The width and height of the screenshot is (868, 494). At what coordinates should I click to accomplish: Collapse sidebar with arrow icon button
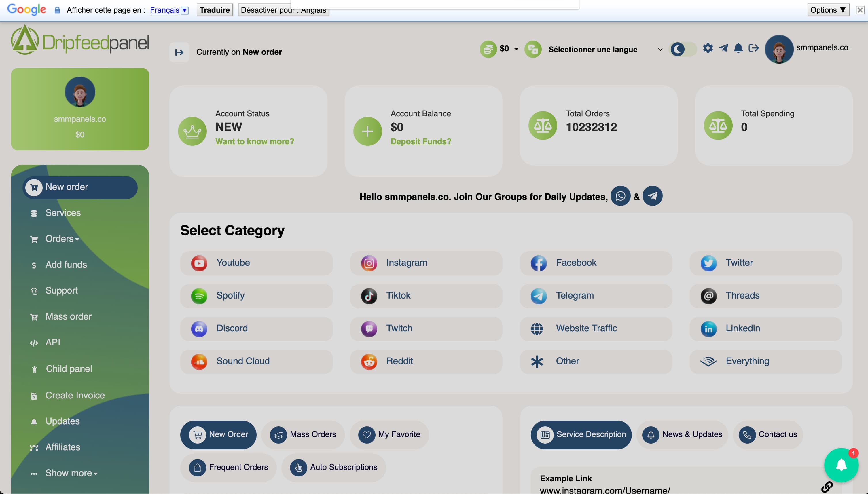pyautogui.click(x=179, y=52)
